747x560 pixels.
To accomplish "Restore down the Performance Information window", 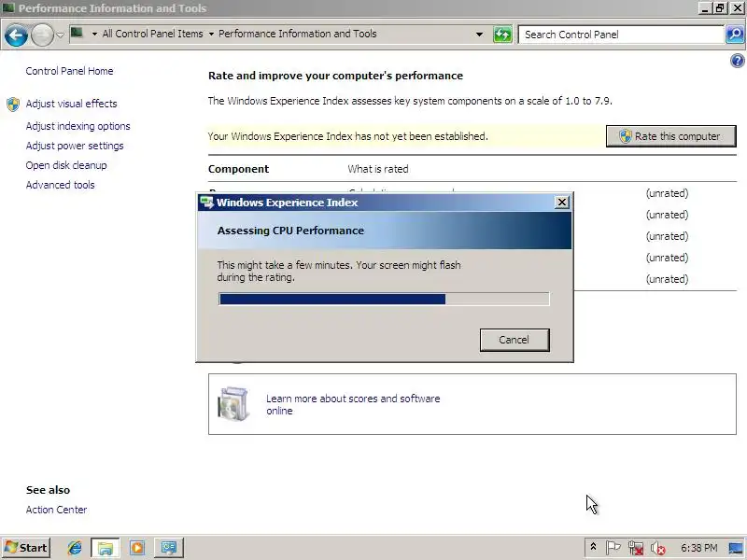I will pyautogui.click(x=720, y=8).
